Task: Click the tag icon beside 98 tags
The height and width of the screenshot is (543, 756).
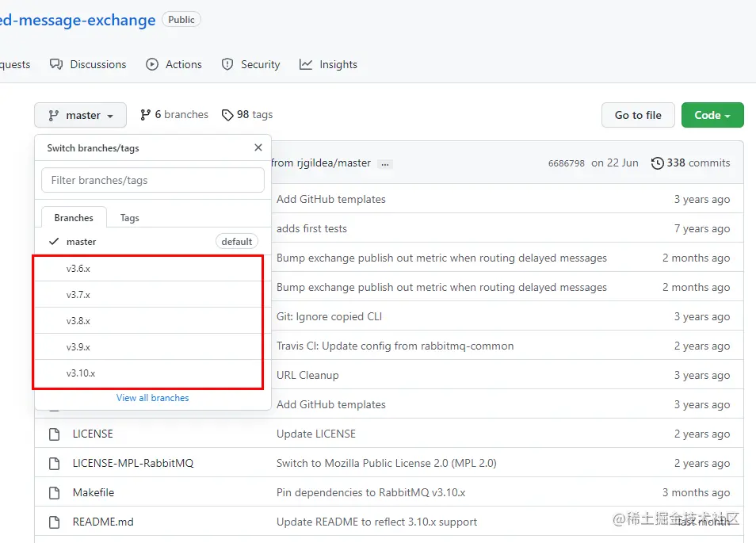Action: pos(227,115)
